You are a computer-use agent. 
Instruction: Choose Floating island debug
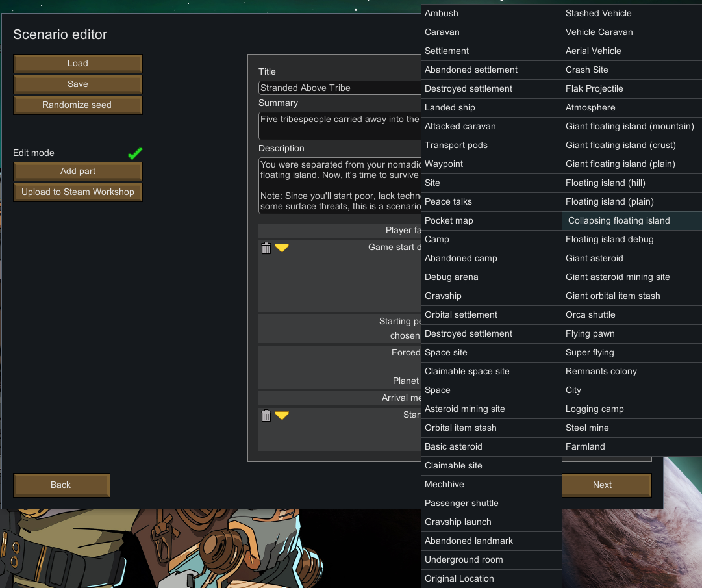coord(632,239)
